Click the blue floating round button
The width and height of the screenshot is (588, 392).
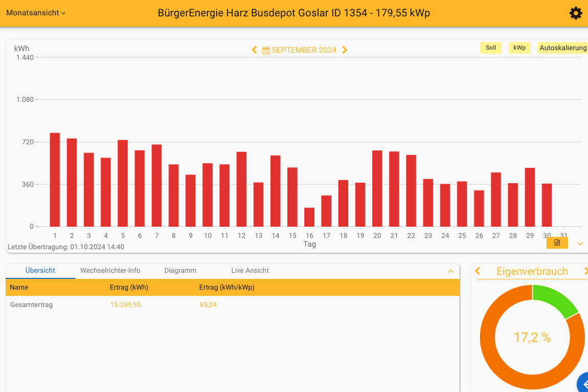(584, 383)
